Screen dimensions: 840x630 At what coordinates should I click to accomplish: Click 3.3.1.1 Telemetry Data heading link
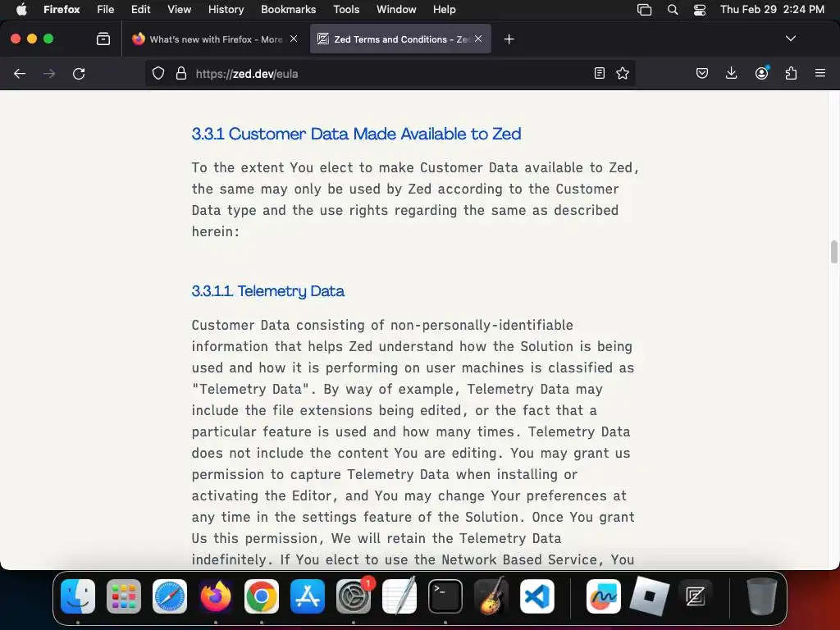268,291
